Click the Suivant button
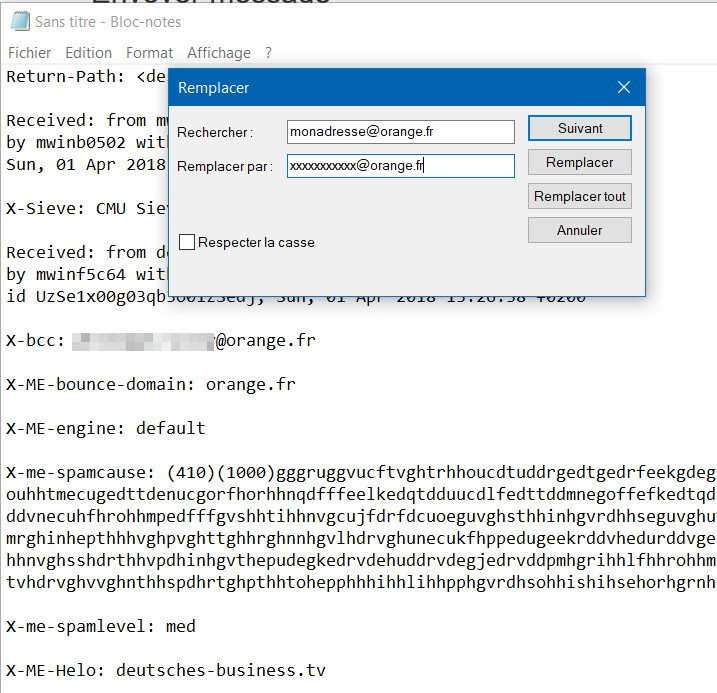 coord(580,128)
